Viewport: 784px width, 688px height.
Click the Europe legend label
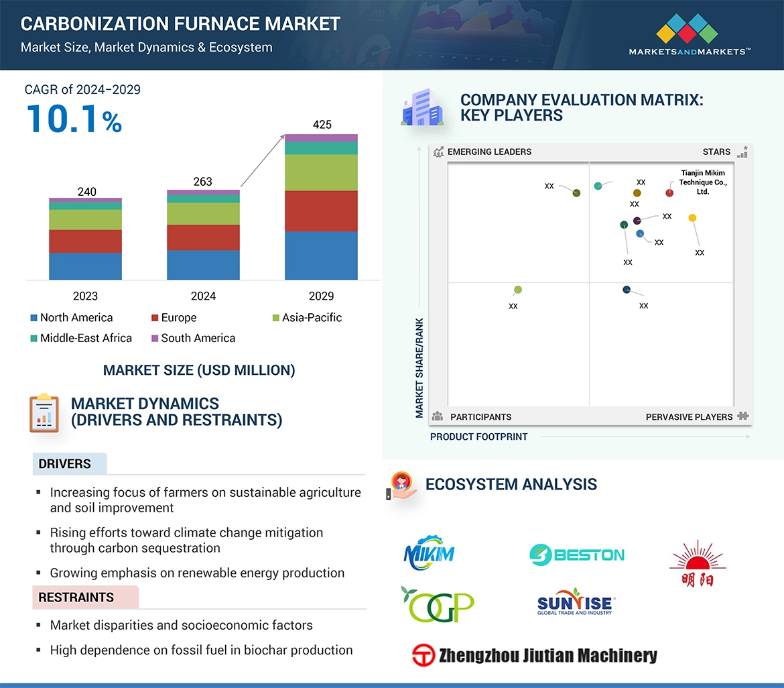[x=179, y=318]
